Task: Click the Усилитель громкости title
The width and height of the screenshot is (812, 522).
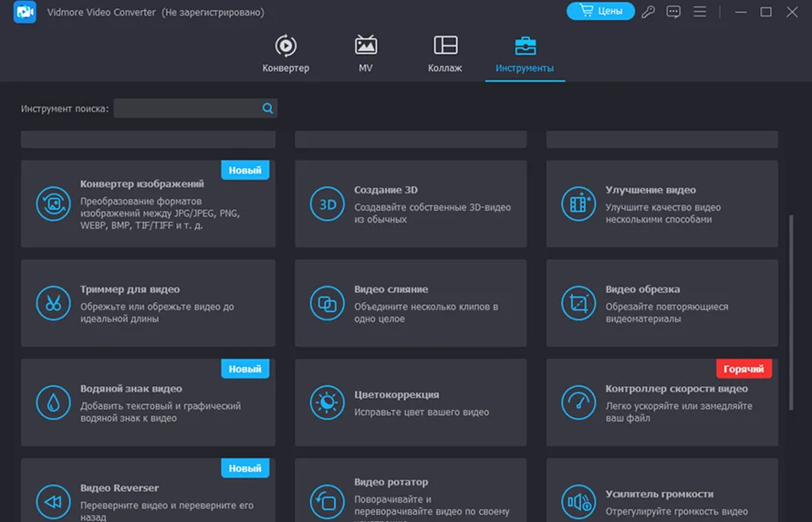Action: 660,495
